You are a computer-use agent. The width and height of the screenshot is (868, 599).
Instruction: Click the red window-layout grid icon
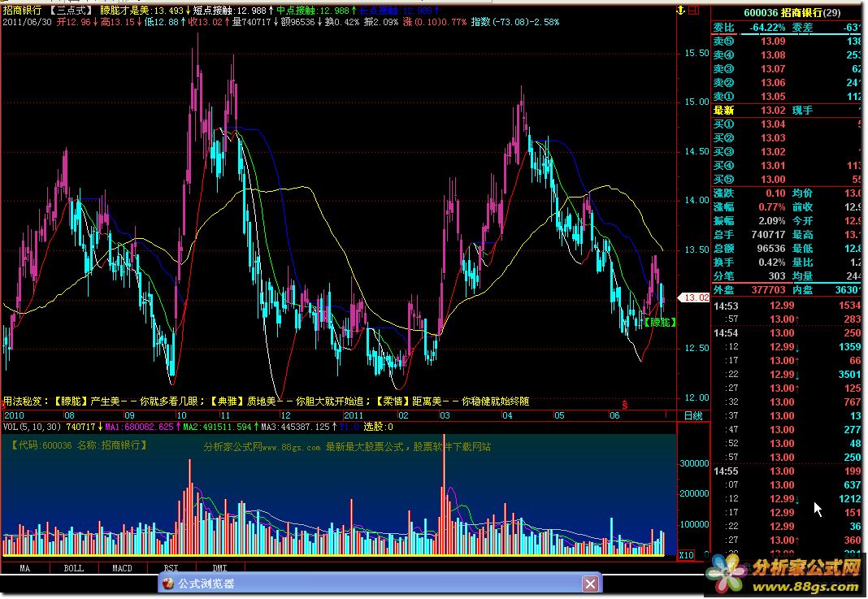(x=694, y=10)
